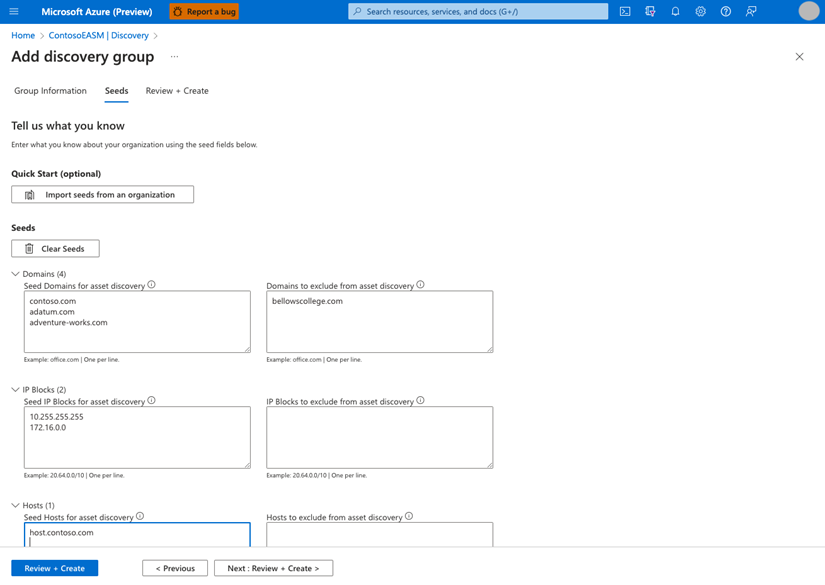
Task: Show the Seed IP Blocks info tooltip
Action: click(150, 400)
